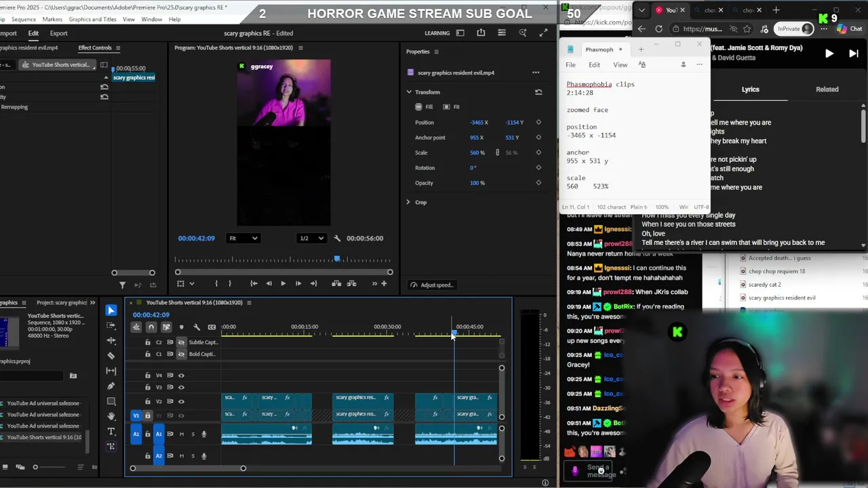Select the Ripple Edit tool
The image size is (868, 488).
click(x=111, y=340)
